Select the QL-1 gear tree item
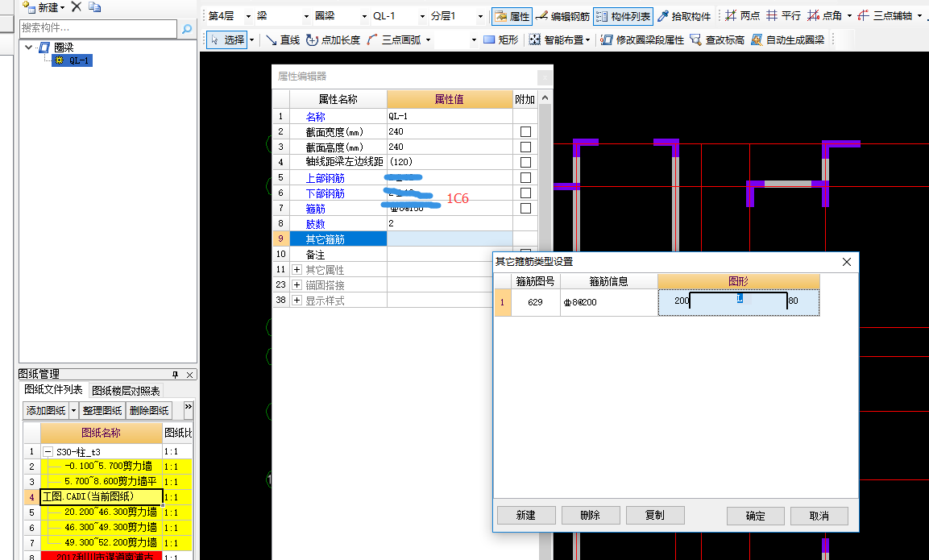This screenshot has height=560, width=929. 73,60
